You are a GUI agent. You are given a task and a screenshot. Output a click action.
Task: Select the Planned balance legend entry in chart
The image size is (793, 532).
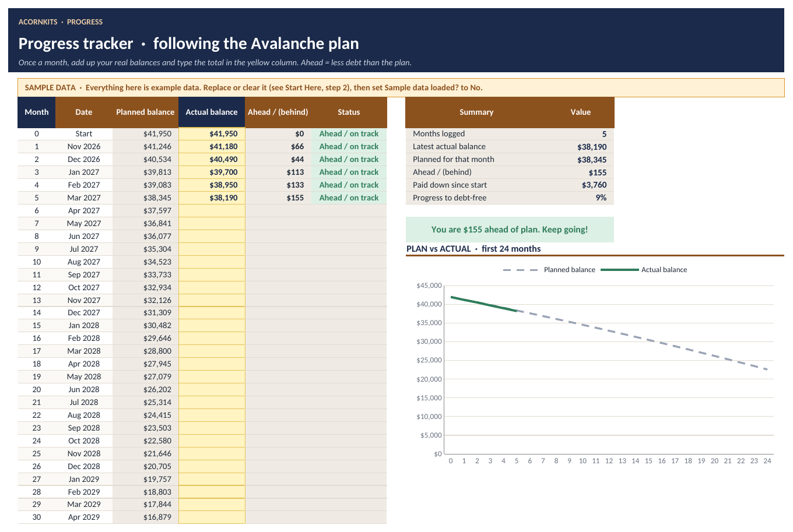(x=549, y=270)
